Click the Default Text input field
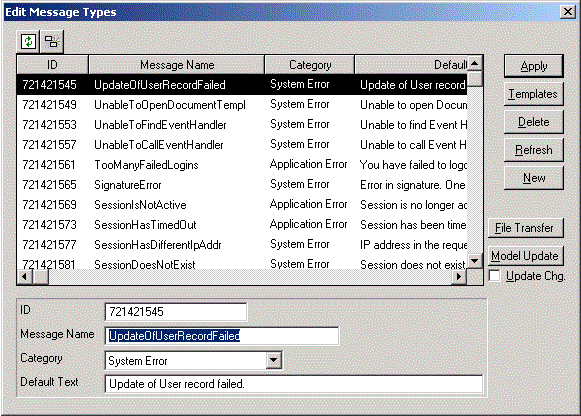581x416 pixels. 294,384
